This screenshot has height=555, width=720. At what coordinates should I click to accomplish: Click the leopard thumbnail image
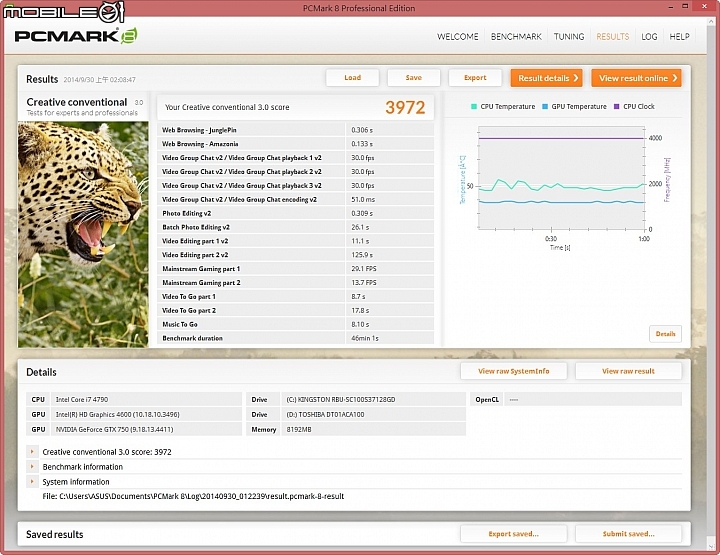click(x=83, y=234)
